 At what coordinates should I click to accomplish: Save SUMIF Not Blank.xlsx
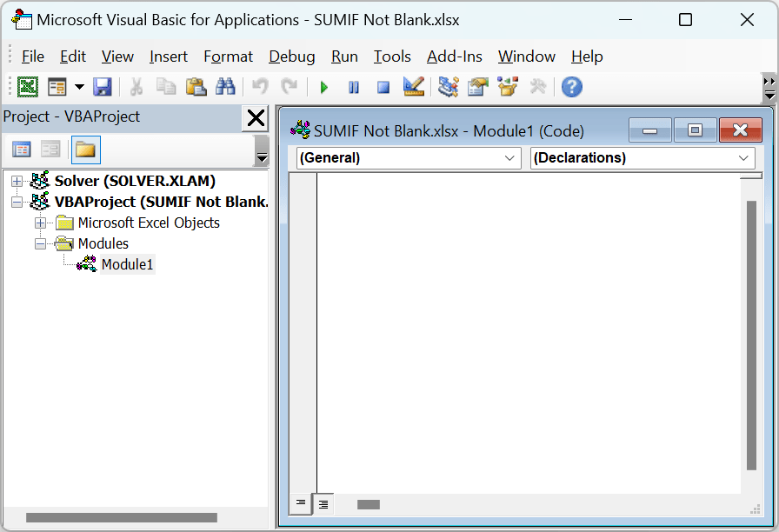pyautogui.click(x=102, y=87)
